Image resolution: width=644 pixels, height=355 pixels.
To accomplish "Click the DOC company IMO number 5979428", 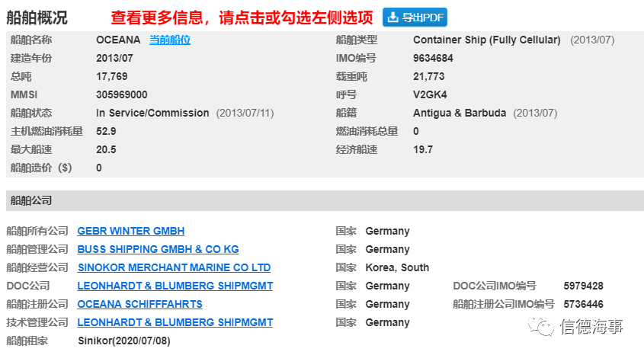I will (x=583, y=286).
